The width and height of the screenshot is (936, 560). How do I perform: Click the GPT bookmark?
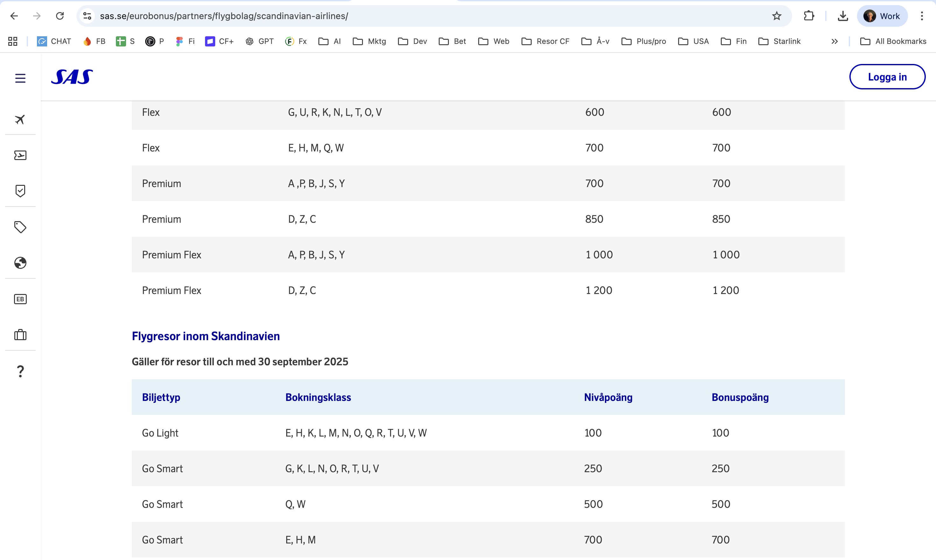tap(259, 41)
